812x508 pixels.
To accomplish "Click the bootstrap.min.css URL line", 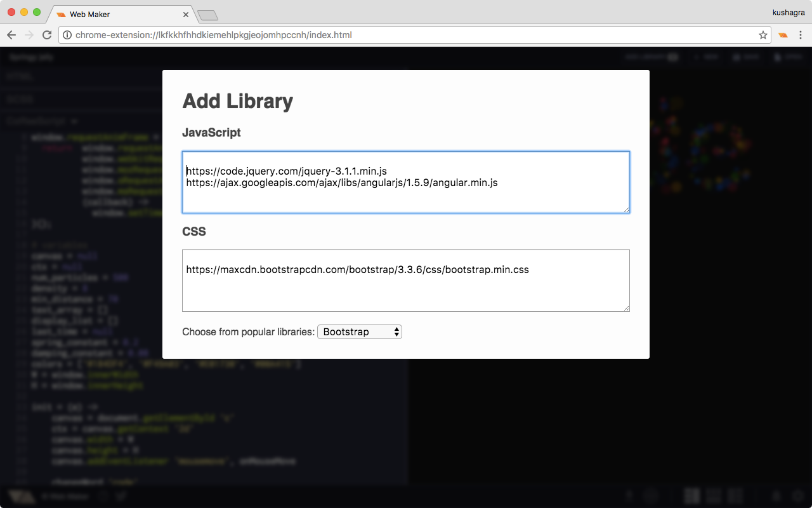I will click(x=358, y=270).
